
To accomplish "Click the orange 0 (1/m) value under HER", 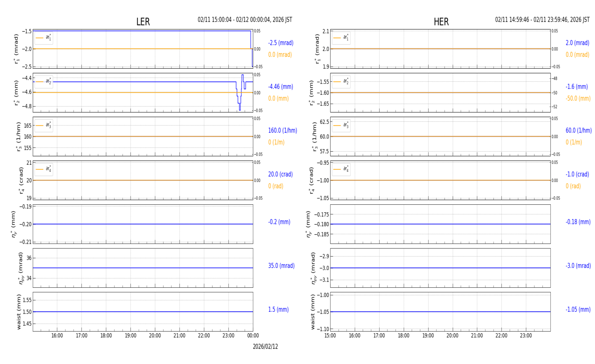I will (574, 142).
